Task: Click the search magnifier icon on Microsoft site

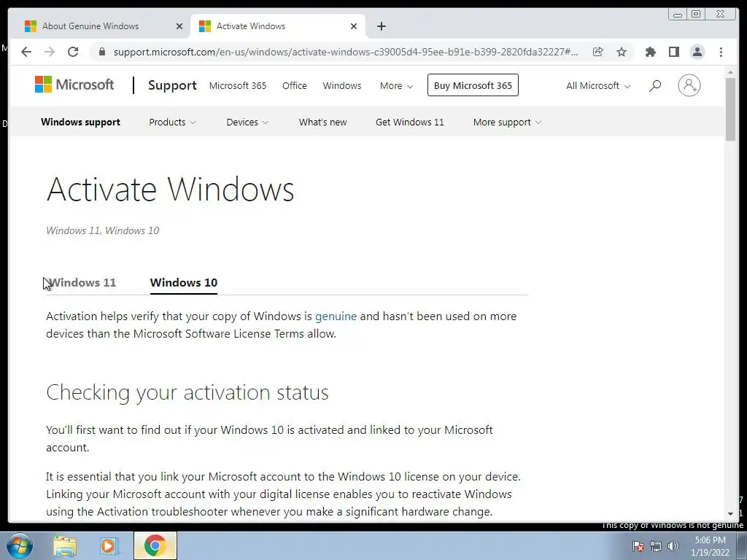Action: pyautogui.click(x=655, y=86)
